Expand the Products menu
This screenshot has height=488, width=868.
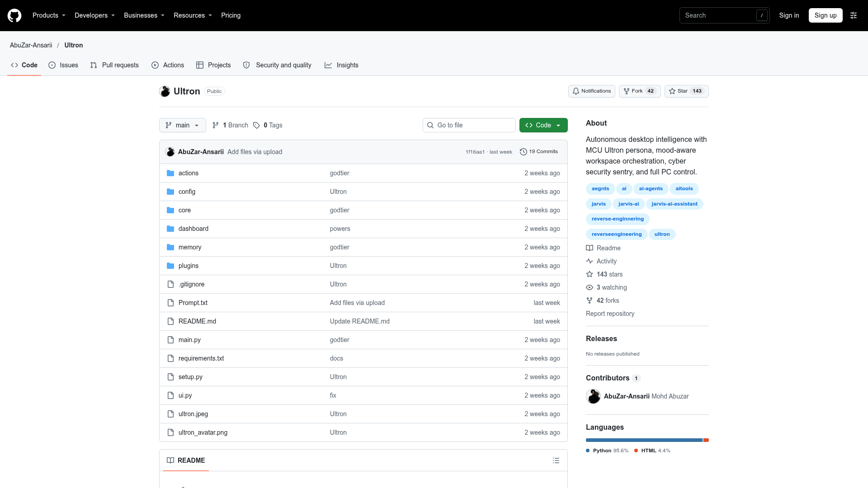click(49, 15)
